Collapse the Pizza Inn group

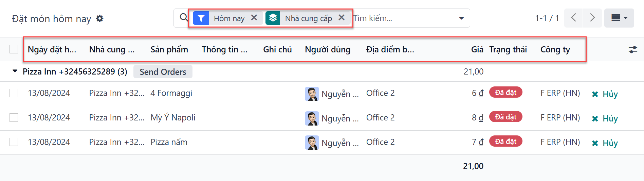pyautogui.click(x=15, y=71)
